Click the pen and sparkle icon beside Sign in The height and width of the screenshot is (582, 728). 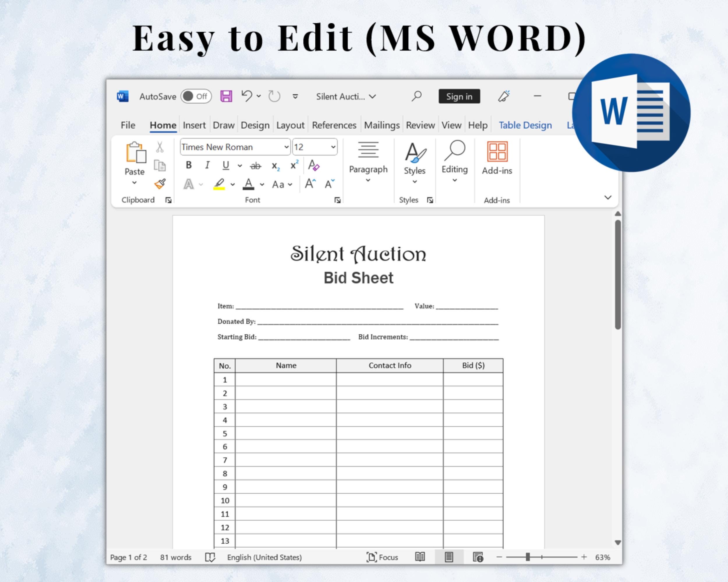(504, 96)
